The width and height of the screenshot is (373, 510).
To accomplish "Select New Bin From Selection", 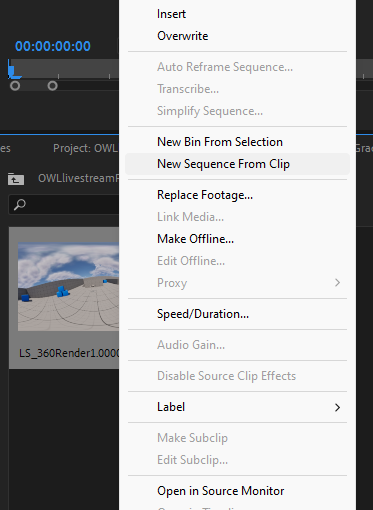I will pos(220,142).
